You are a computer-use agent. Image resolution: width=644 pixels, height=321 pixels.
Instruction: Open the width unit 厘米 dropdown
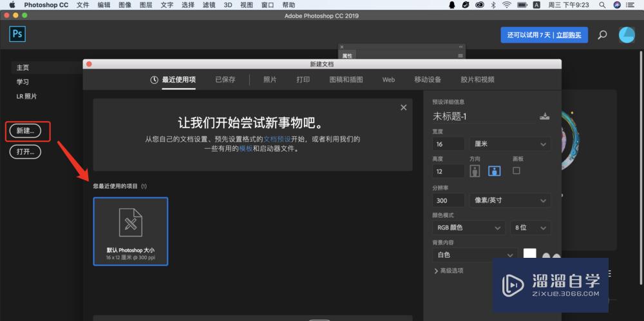[x=510, y=144]
